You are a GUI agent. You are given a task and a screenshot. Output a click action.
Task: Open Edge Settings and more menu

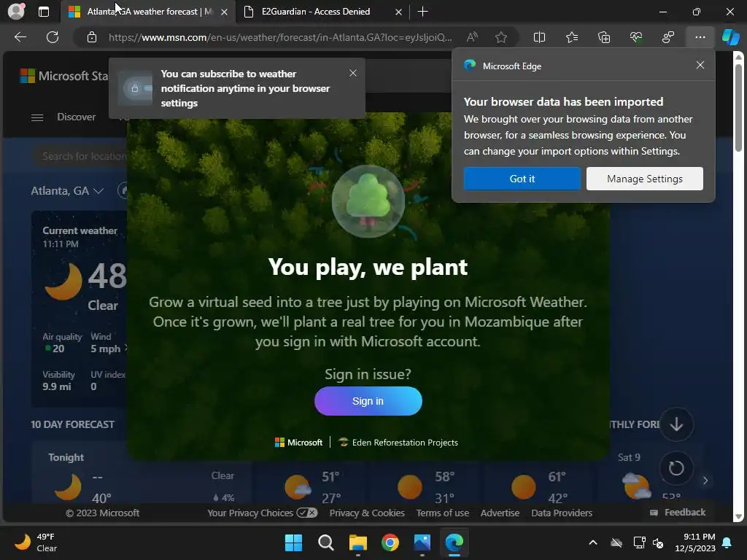[x=700, y=37]
